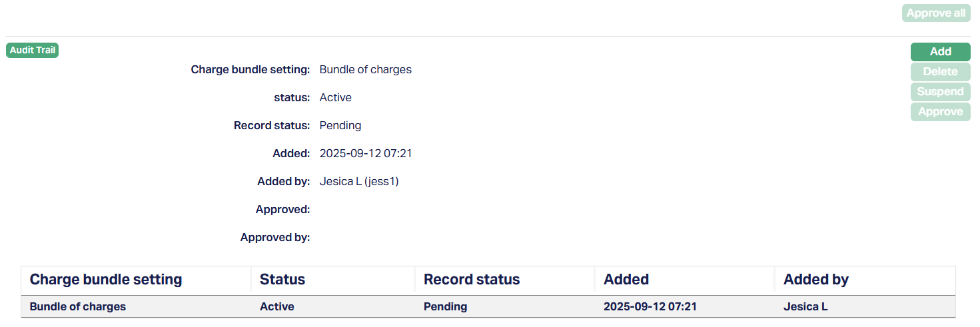
Task: Click Bundle of charges value in details
Action: click(x=366, y=70)
